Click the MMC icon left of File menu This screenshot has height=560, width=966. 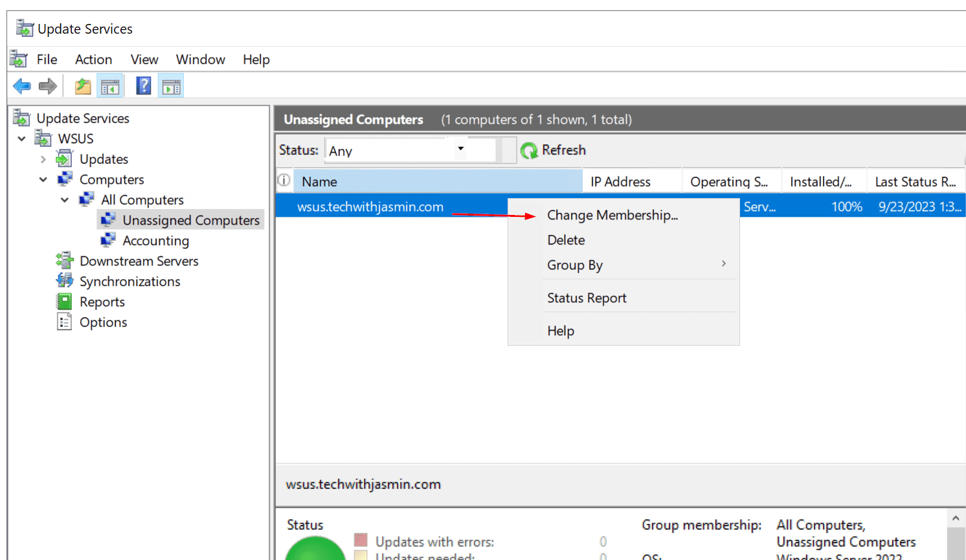(x=19, y=59)
